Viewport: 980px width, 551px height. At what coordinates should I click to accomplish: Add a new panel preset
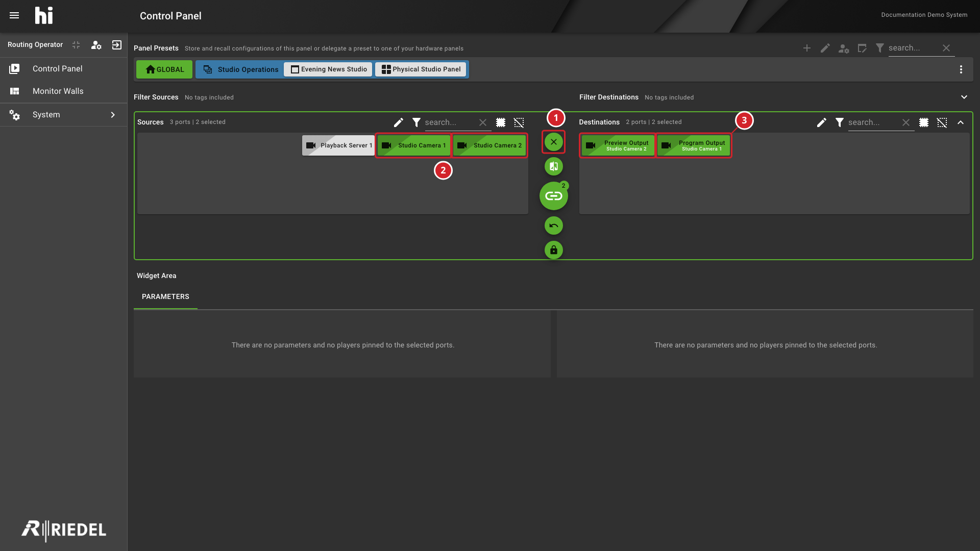click(x=807, y=48)
